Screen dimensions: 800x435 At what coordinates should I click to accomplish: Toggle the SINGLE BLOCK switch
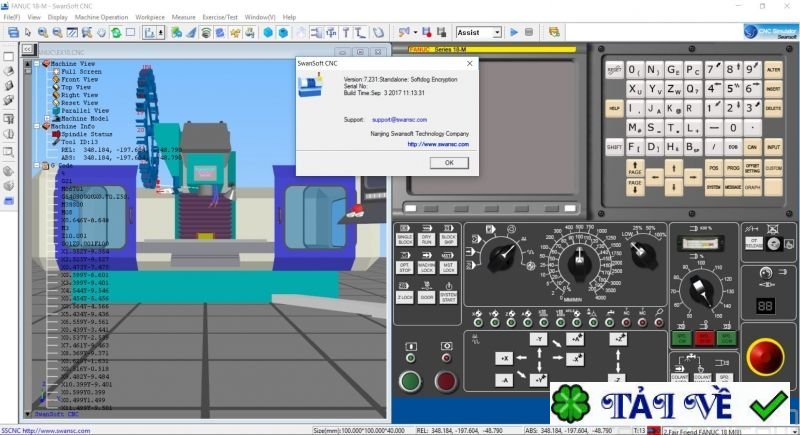405,240
